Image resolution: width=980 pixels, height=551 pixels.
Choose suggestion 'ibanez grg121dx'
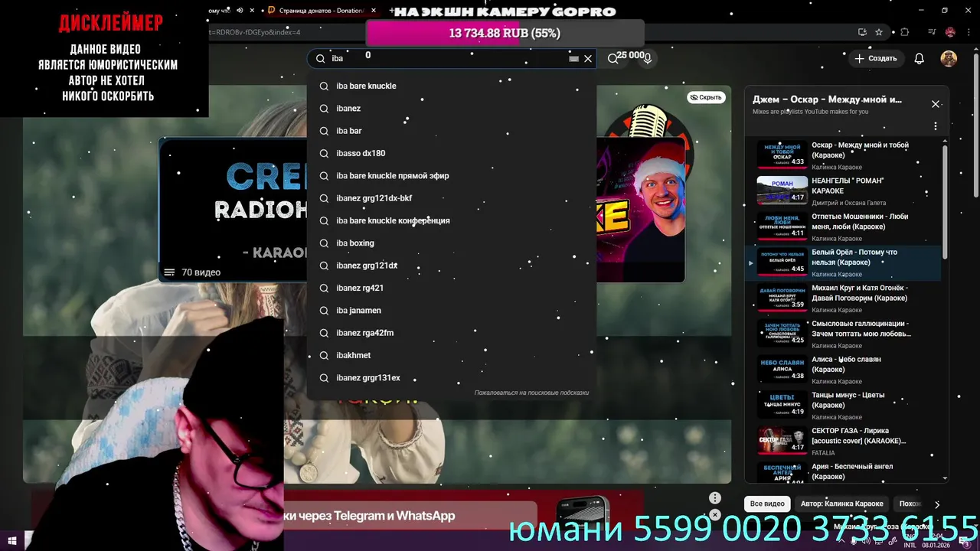pyautogui.click(x=451, y=266)
